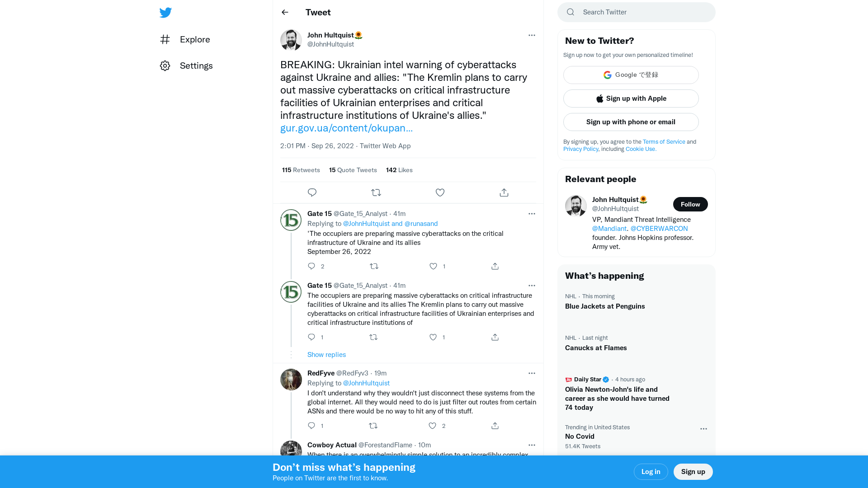The width and height of the screenshot is (868, 488).
Task: Click the retweet icon on the main tweet
Action: 376,192
